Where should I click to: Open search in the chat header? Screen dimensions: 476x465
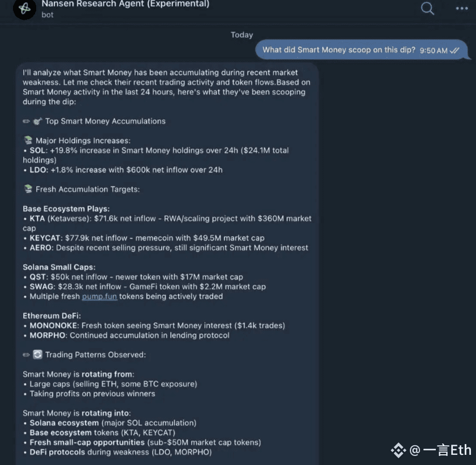click(427, 8)
